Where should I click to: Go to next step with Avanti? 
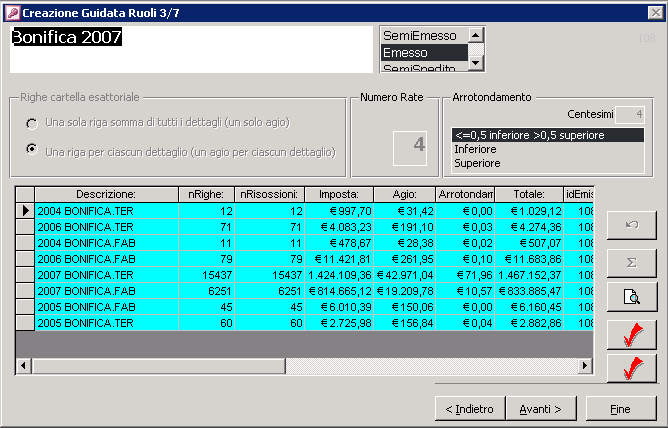540,408
